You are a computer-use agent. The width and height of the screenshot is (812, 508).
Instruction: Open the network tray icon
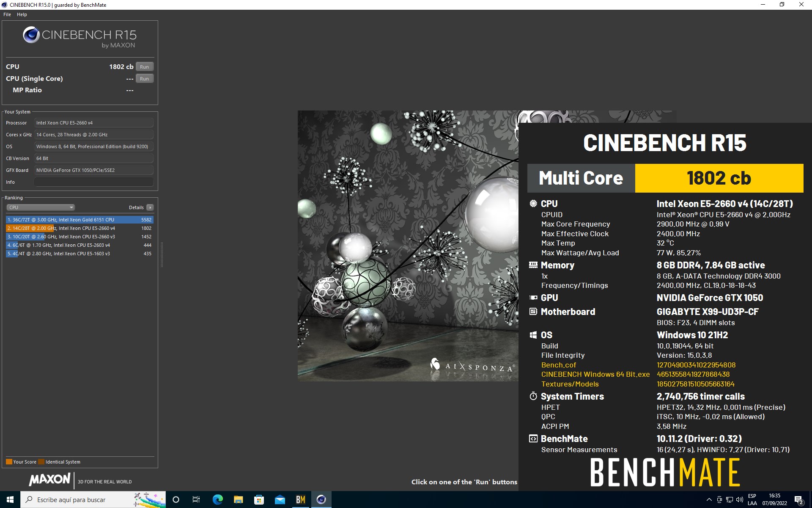[x=730, y=500]
